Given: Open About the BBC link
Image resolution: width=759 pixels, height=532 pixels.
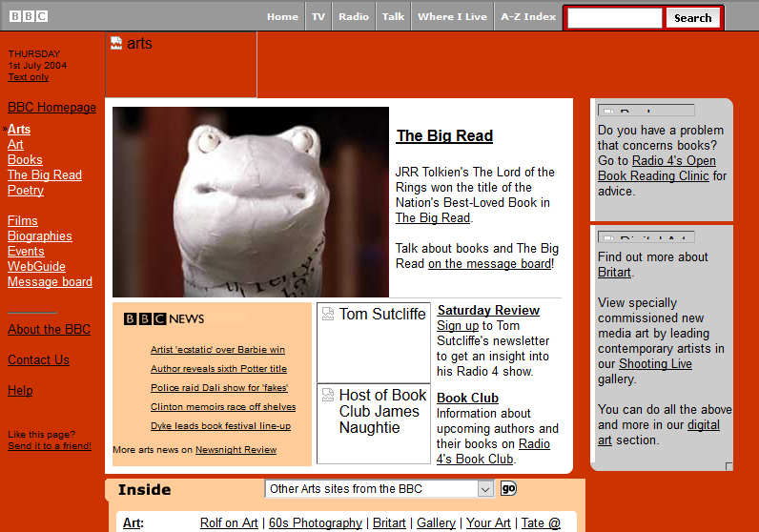Looking at the screenshot, I should tap(50, 330).
